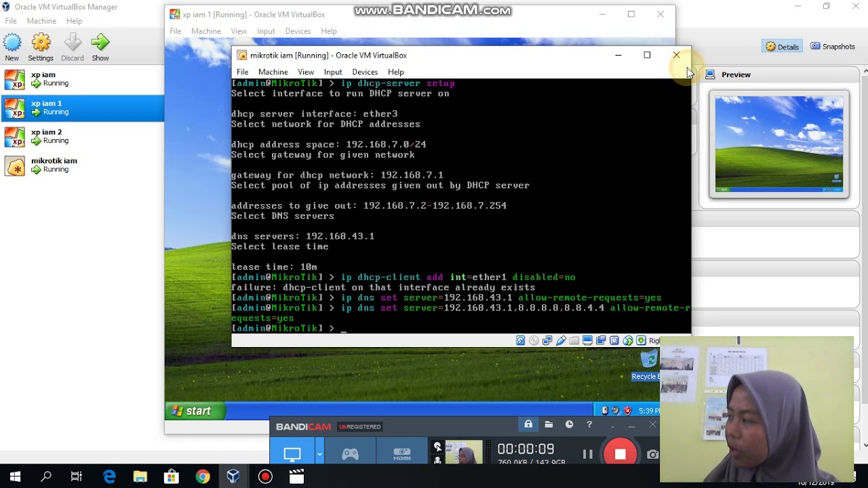
Task: Open Help menu in mikrotik iam window
Action: 396,72
